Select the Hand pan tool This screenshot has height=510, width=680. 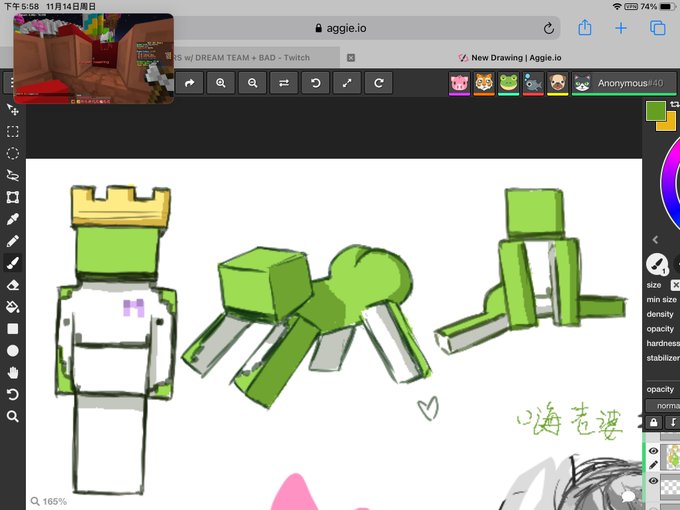pos(13,373)
